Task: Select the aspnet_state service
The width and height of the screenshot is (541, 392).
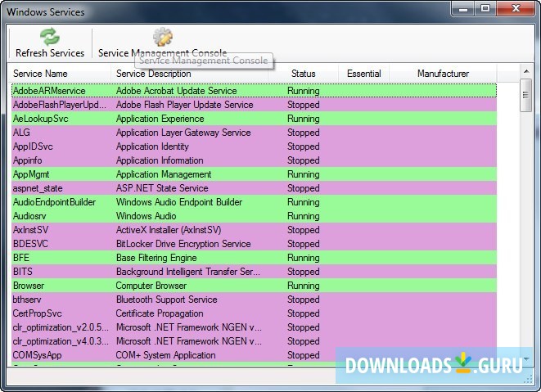Action: tap(254, 188)
